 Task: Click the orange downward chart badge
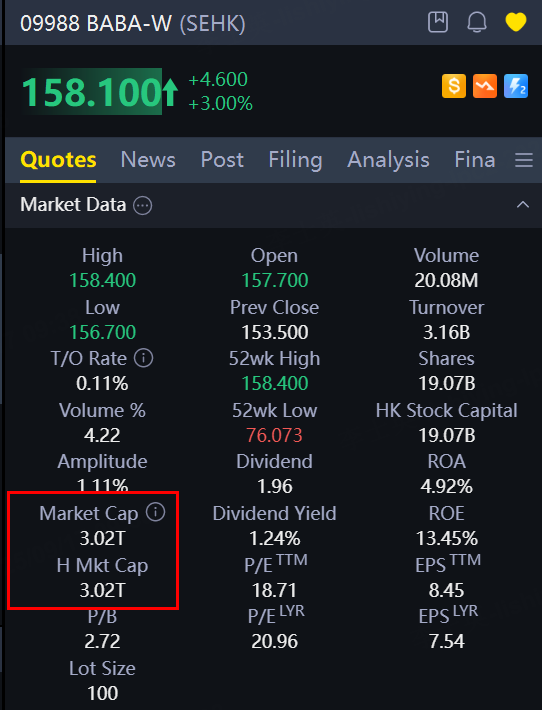485,86
